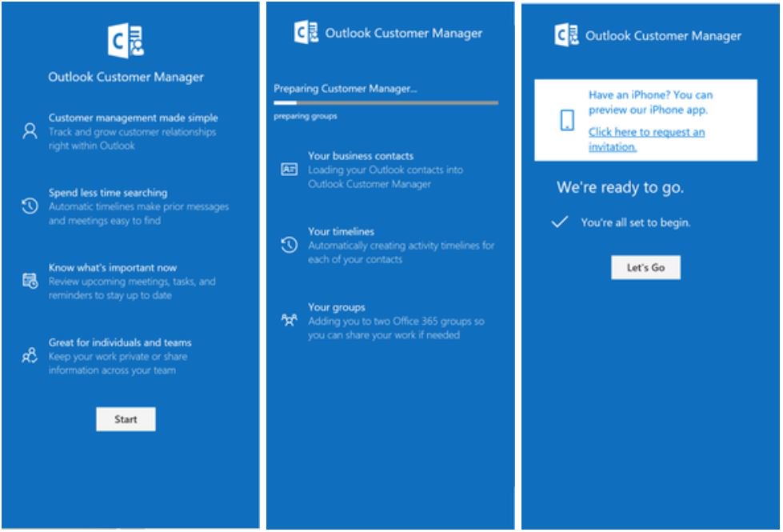Click the 'preparing groups' status text
This screenshot has height=532, width=783.
point(305,116)
